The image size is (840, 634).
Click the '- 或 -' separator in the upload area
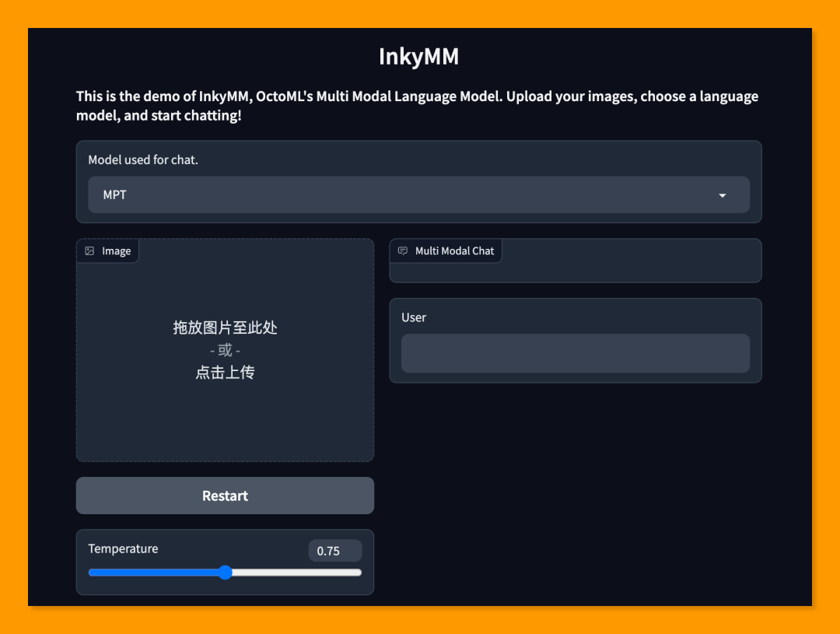pos(225,350)
